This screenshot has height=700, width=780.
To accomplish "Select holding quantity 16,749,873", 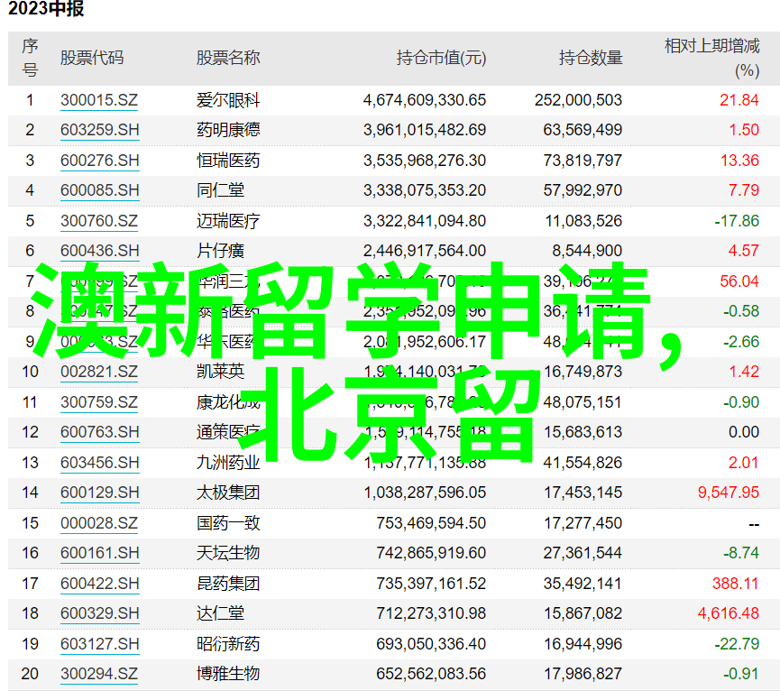I will [x=583, y=372].
